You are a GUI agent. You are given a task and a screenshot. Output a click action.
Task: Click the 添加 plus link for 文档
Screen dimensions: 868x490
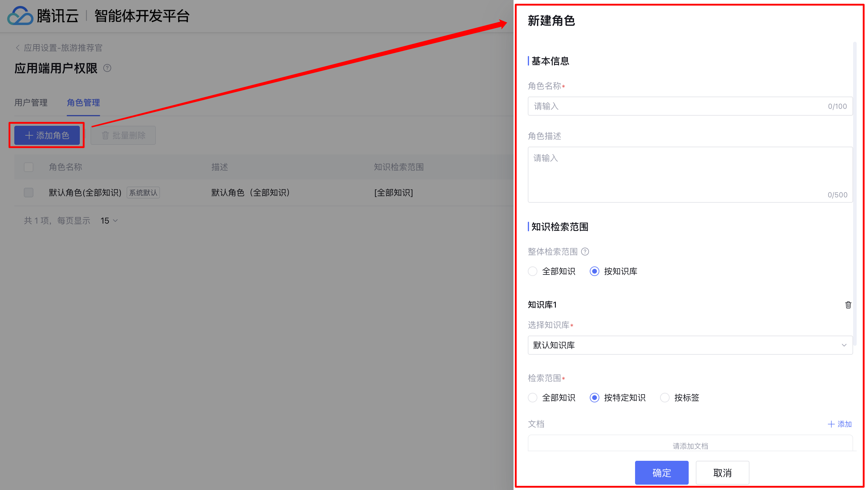[839, 424]
